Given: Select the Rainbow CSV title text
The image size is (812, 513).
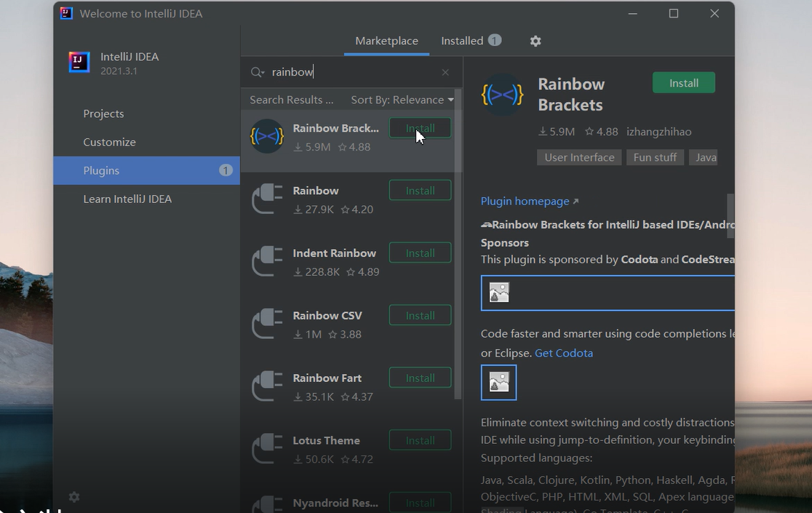Looking at the screenshot, I should tap(327, 316).
